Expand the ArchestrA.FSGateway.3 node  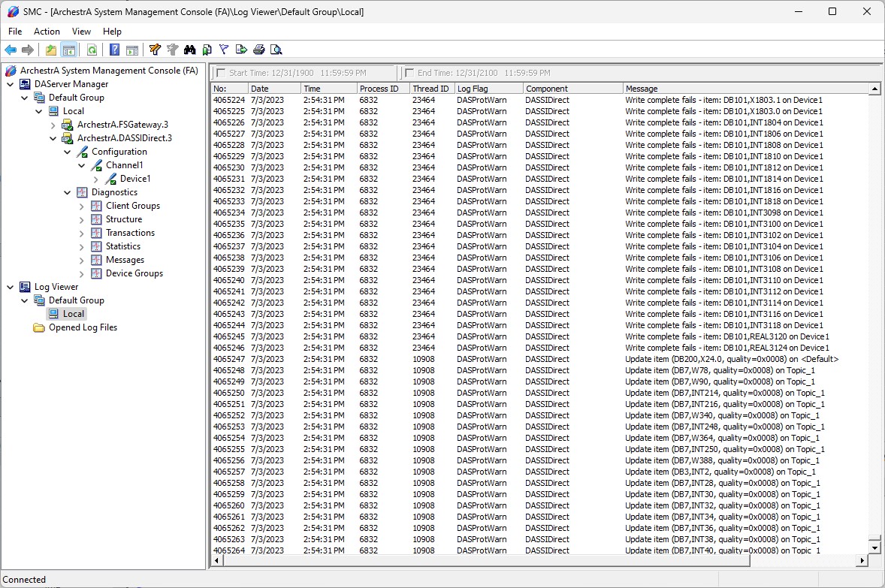[53, 125]
